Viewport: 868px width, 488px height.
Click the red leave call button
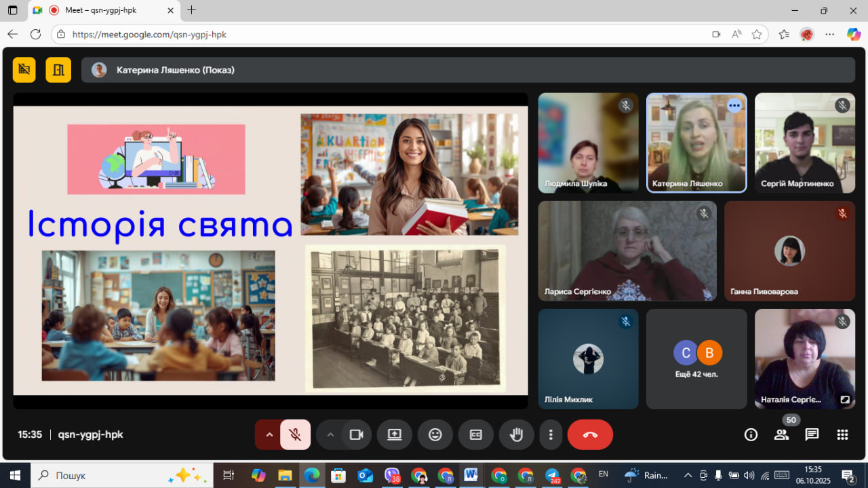tap(589, 435)
